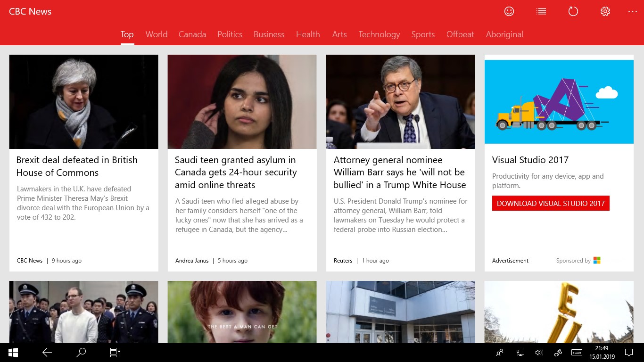Image resolution: width=644 pixels, height=362 pixels.
Task: Open taskbar search magnifier
Action: pyautogui.click(x=81, y=352)
